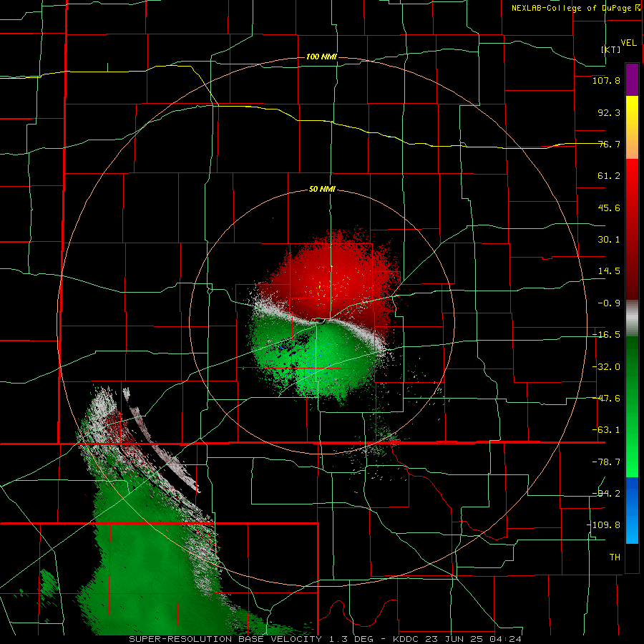Image resolution: width=644 pixels, height=644 pixels.
Task: Click the -47.6 velocity scale value
Action: click(606, 399)
